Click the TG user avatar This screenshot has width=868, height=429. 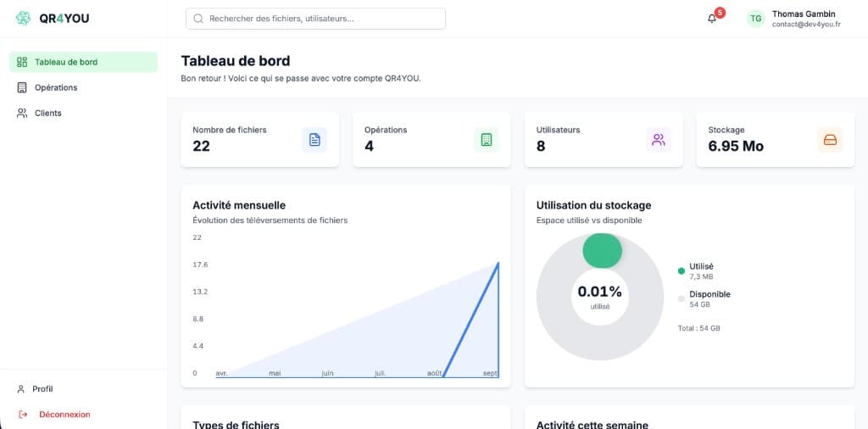pyautogui.click(x=755, y=19)
